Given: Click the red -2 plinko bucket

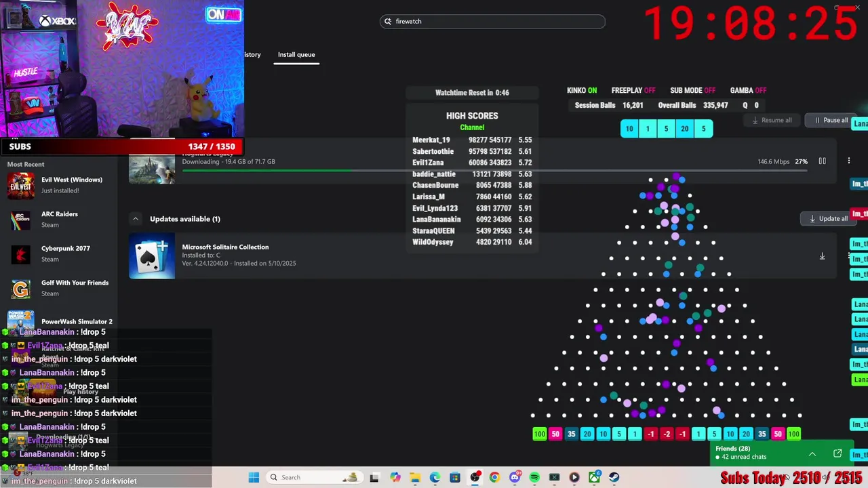Looking at the screenshot, I should (x=667, y=434).
